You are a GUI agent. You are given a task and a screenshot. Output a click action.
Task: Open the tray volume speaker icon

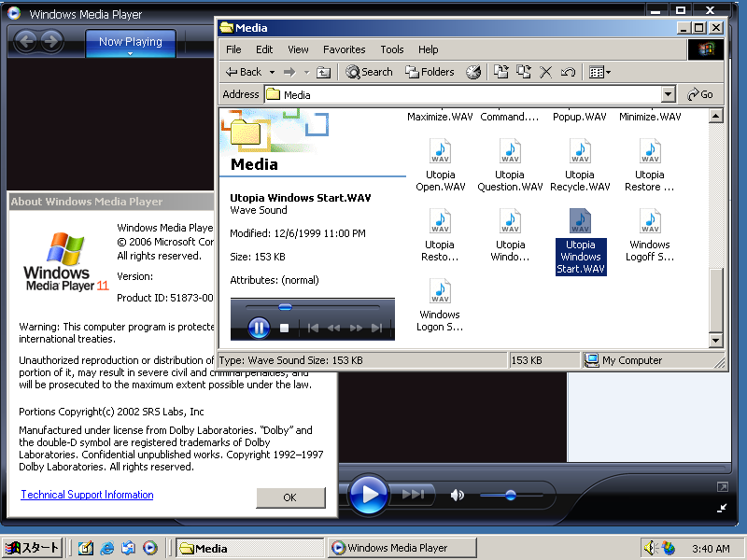point(650,548)
